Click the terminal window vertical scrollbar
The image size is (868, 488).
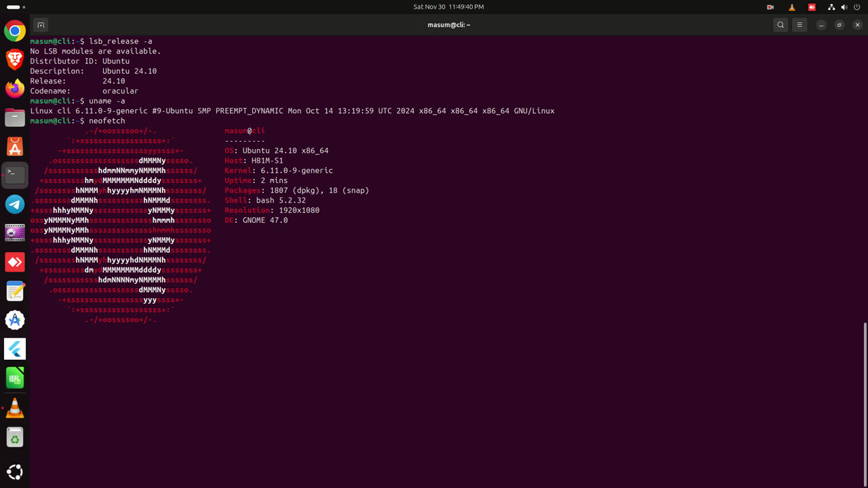tap(865, 405)
